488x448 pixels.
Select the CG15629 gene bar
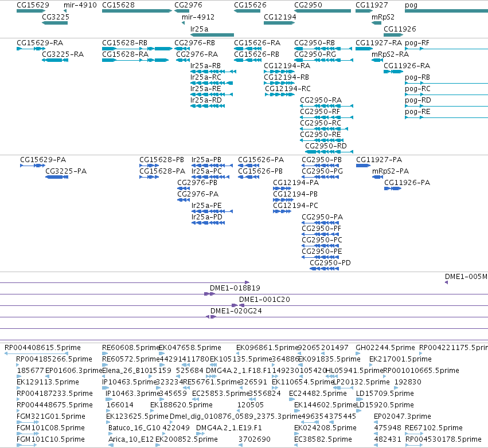[31, 11]
